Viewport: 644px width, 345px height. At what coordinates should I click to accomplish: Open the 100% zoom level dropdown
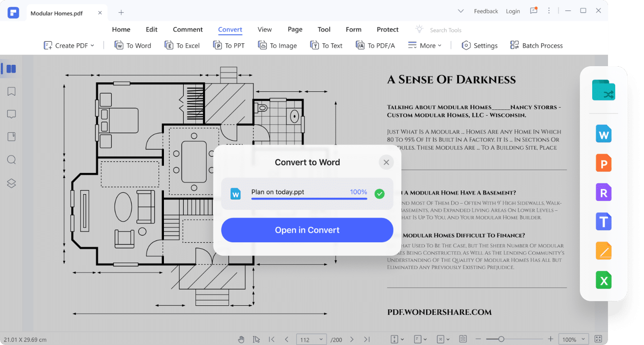[x=573, y=339]
